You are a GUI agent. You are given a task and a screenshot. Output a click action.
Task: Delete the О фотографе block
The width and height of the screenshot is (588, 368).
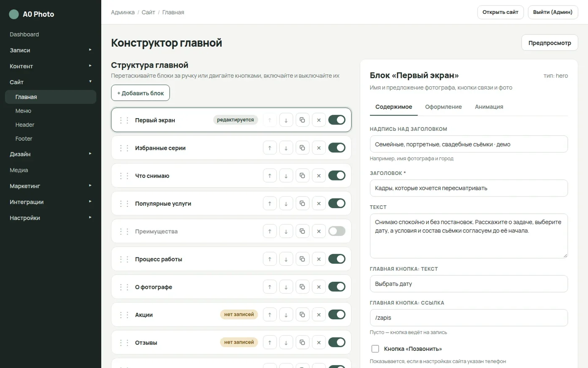coord(319,287)
